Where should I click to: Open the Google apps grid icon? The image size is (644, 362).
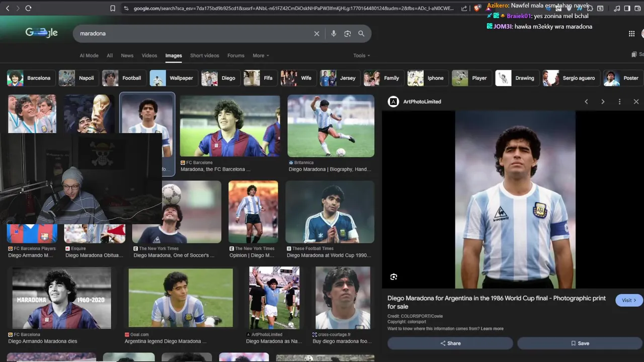[631, 34]
